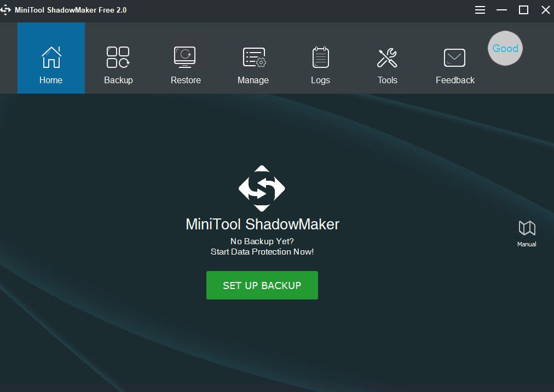Click the large central ShadowMaker arrows logo
Image resolution: width=554 pixels, height=392 pixels.
click(x=262, y=188)
